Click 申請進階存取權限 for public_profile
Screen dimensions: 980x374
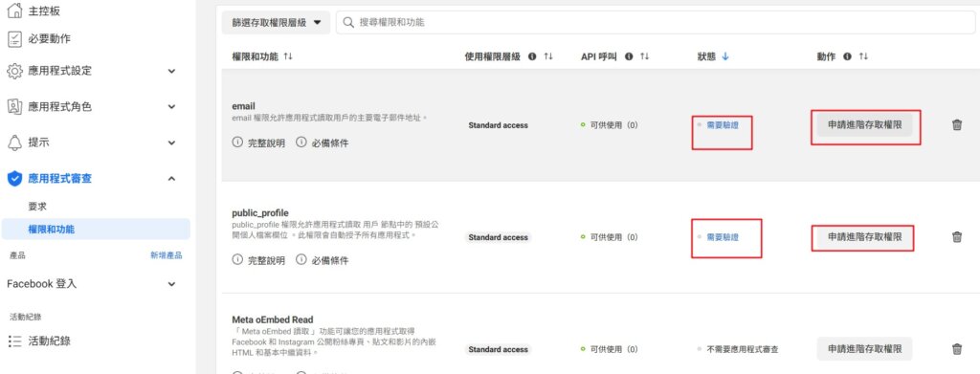(864, 237)
